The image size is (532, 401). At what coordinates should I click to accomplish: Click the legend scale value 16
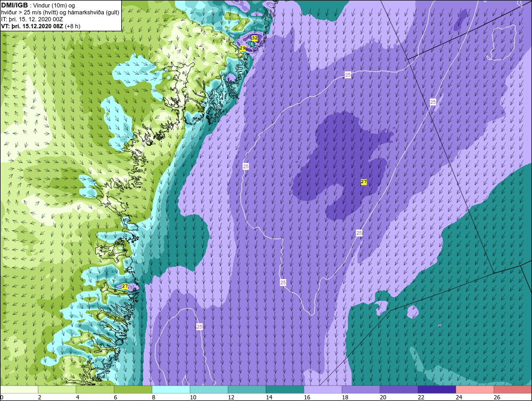pos(307,397)
